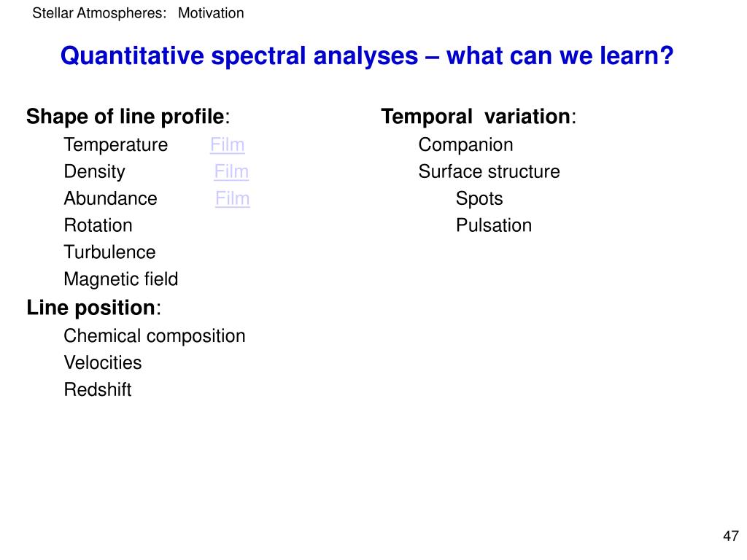The height and width of the screenshot is (560, 747).
Task: Click the Rotation bullet item
Action: pos(98,225)
